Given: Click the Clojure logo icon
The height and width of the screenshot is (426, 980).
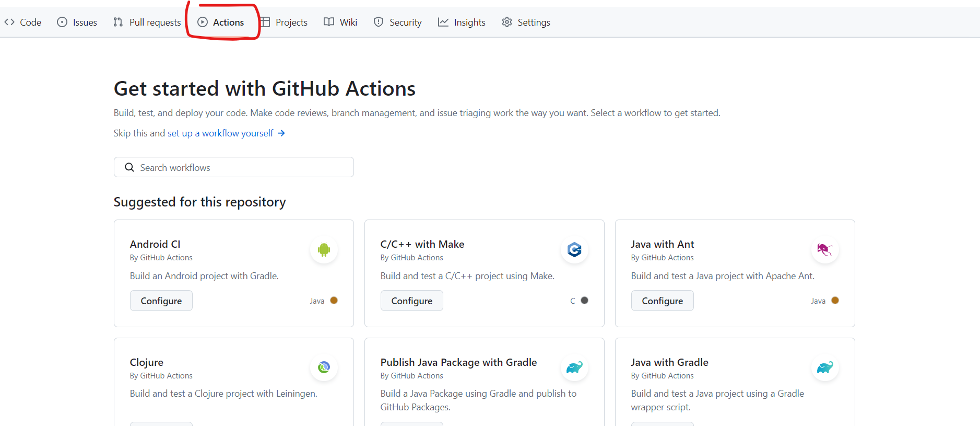Looking at the screenshot, I should tap(324, 367).
